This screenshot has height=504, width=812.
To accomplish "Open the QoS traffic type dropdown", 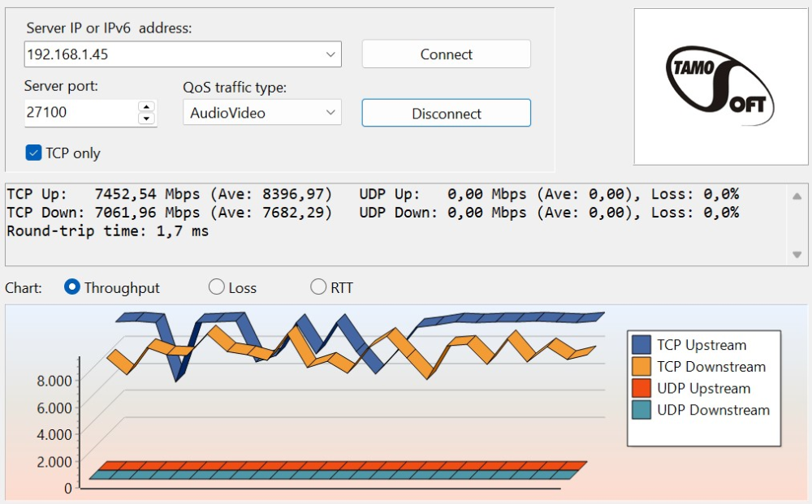I will (x=330, y=113).
